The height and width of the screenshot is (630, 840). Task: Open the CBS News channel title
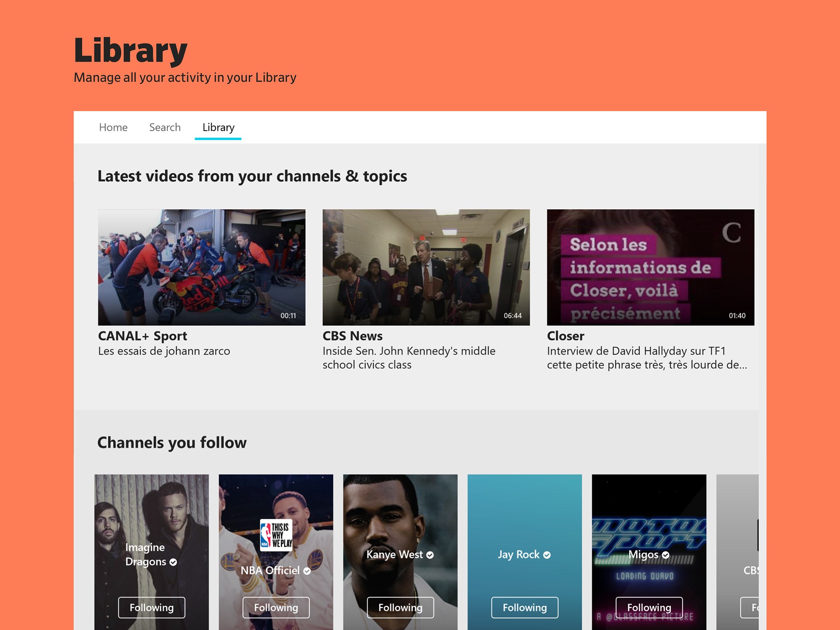(x=353, y=336)
